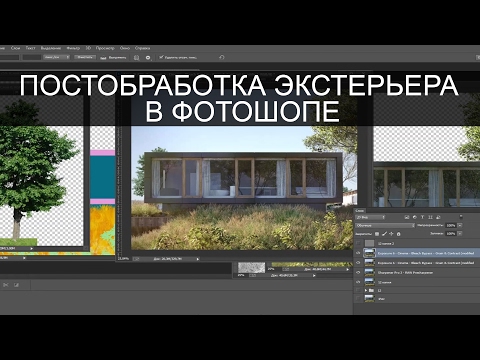Open the crop overlay grid options icon
This screenshot has width=480, height=360.
click(136, 58)
